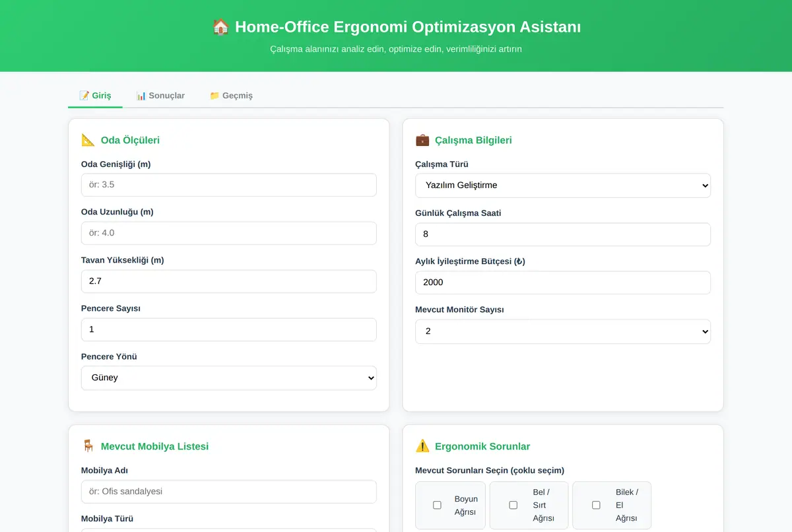Click the chair icon beside Mevcut Mobilya Listesi
This screenshot has height=532, width=792.
[x=88, y=446]
